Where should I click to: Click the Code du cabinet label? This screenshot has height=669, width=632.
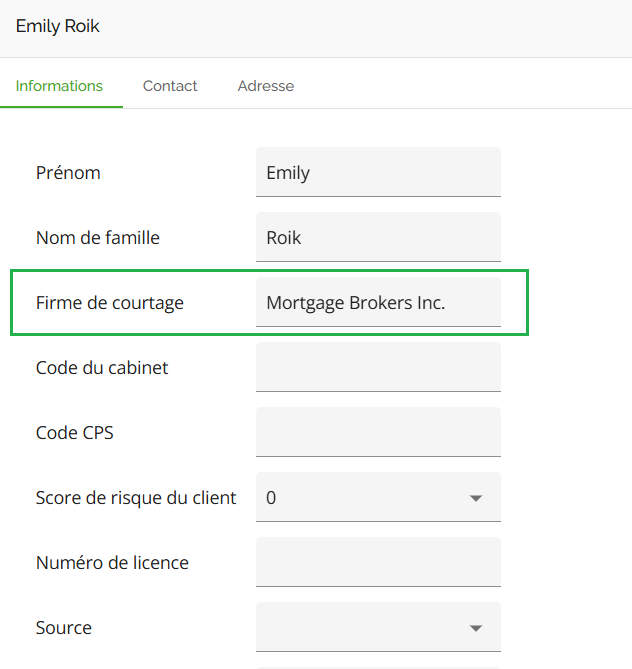102,368
